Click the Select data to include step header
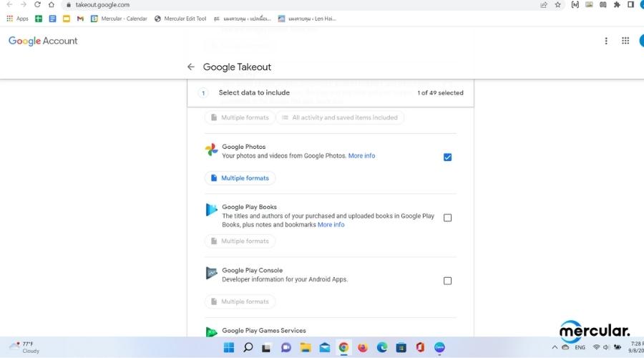 (331, 93)
